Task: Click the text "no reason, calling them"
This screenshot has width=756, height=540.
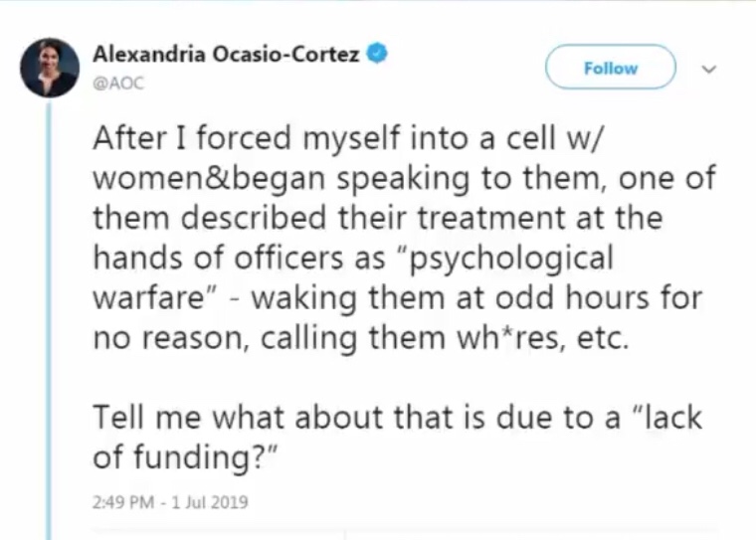Action: click(x=259, y=338)
